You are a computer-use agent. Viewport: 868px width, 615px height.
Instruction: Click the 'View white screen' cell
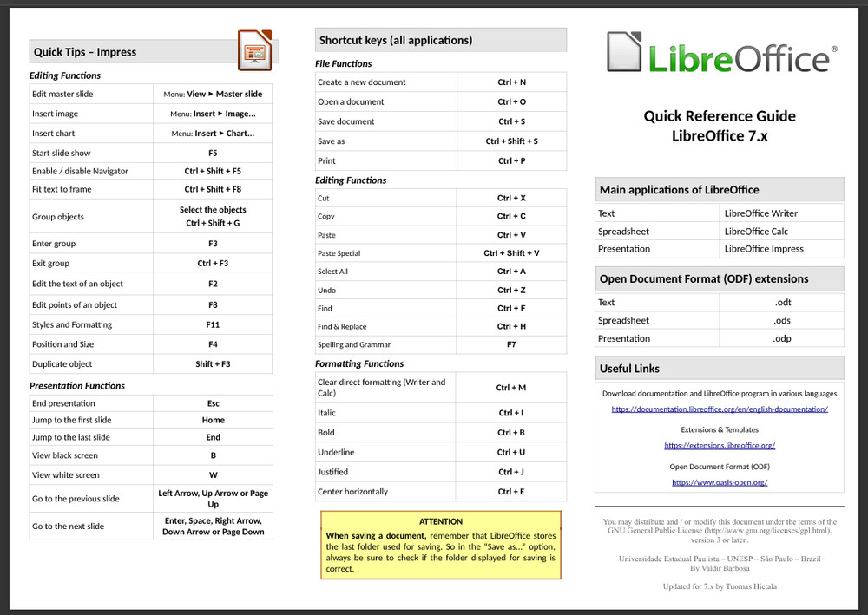(x=91, y=475)
